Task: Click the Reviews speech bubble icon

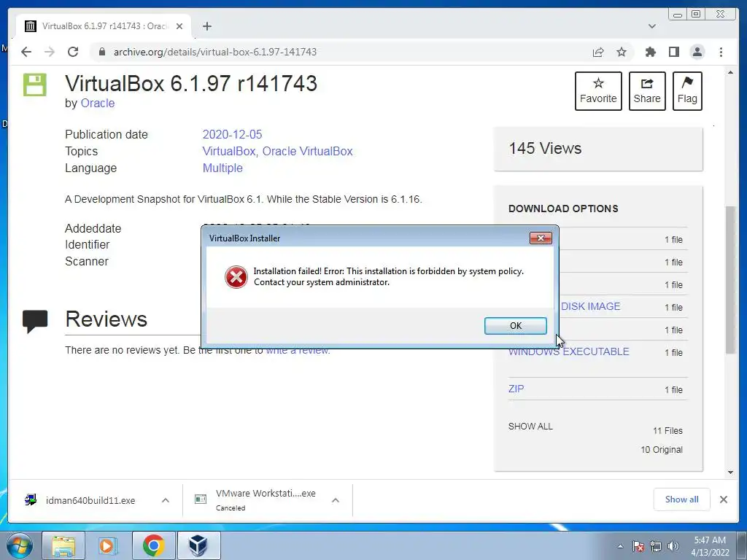Action: [35, 321]
